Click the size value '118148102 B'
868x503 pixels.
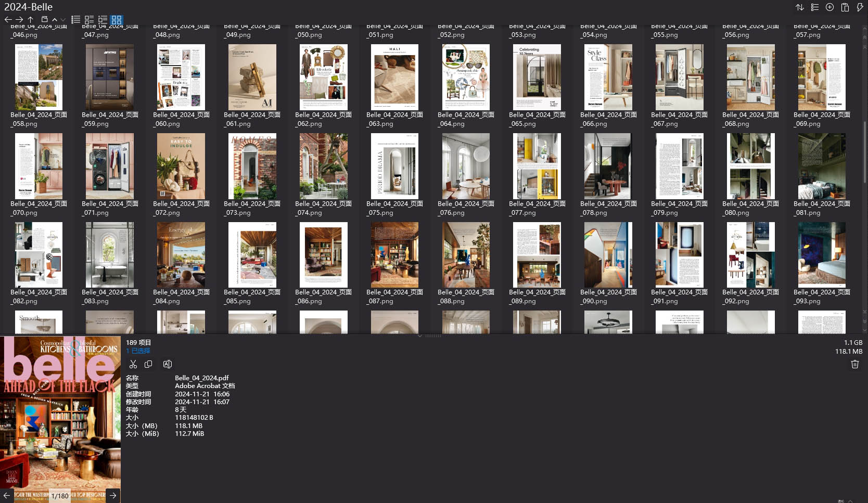(194, 418)
